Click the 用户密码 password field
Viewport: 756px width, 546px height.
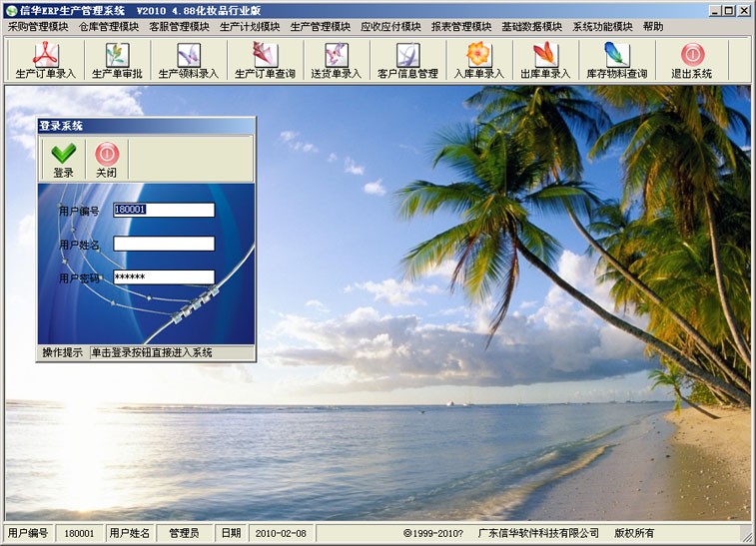tap(164, 277)
